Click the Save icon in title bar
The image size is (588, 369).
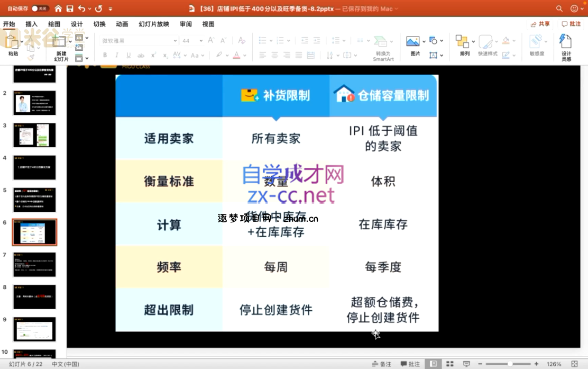pos(69,8)
